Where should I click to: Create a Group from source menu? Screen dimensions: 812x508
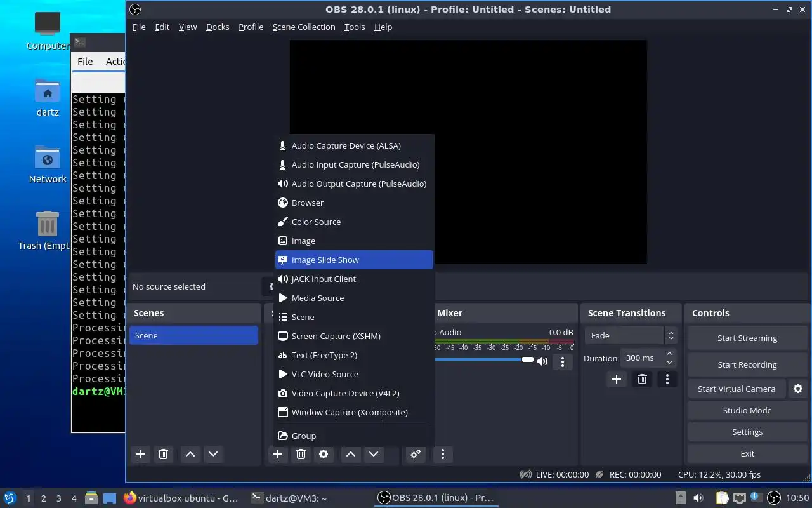tap(354, 436)
